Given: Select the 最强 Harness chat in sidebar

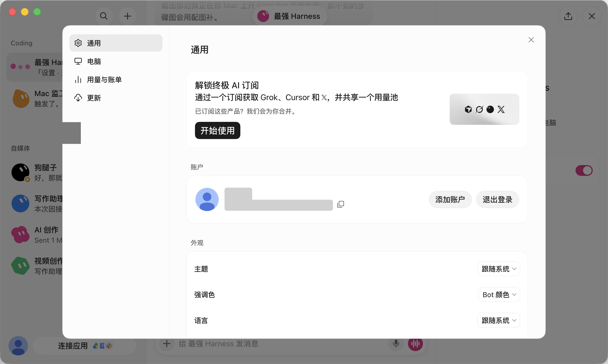Looking at the screenshot, I should [x=35, y=67].
